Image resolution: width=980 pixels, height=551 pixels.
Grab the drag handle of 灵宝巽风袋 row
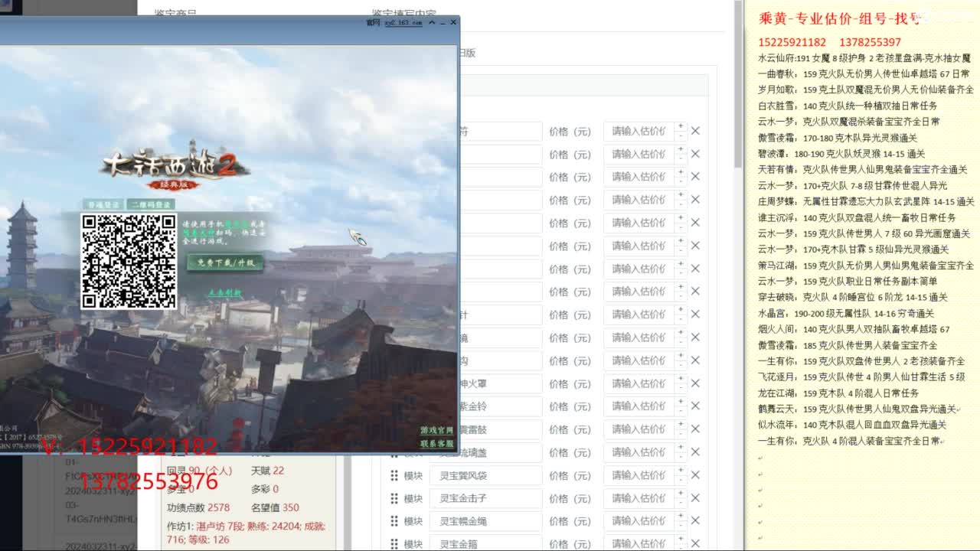(x=394, y=475)
